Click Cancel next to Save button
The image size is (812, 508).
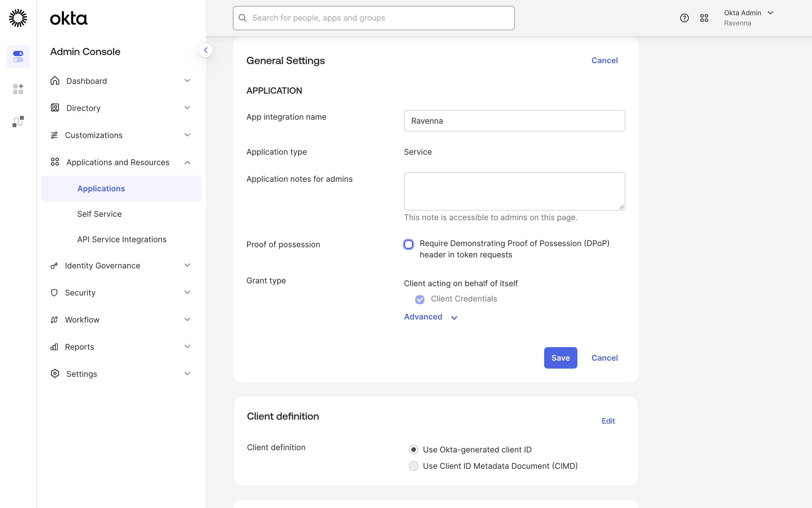[604, 358]
